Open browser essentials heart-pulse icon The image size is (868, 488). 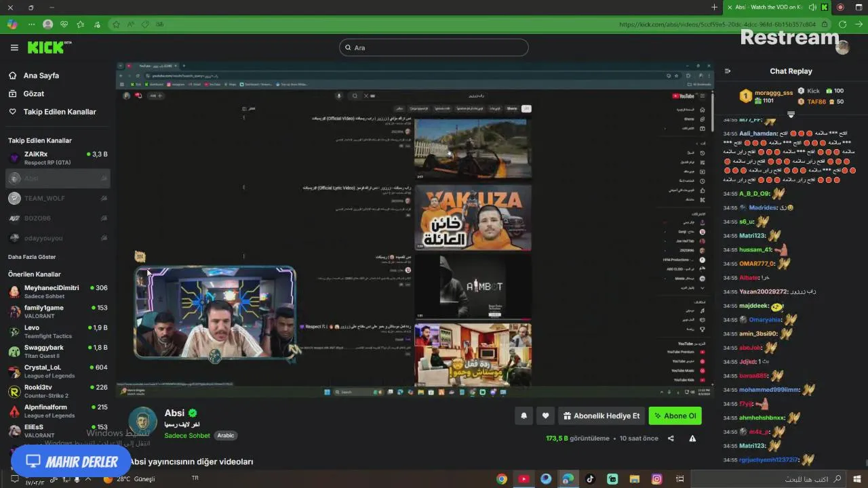(64, 24)
